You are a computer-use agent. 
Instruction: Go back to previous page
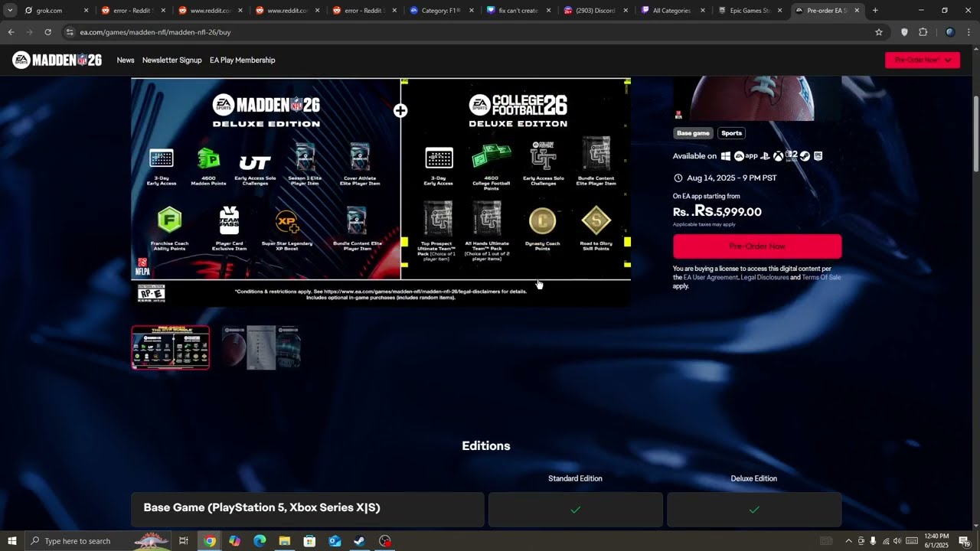coord(11,32)
